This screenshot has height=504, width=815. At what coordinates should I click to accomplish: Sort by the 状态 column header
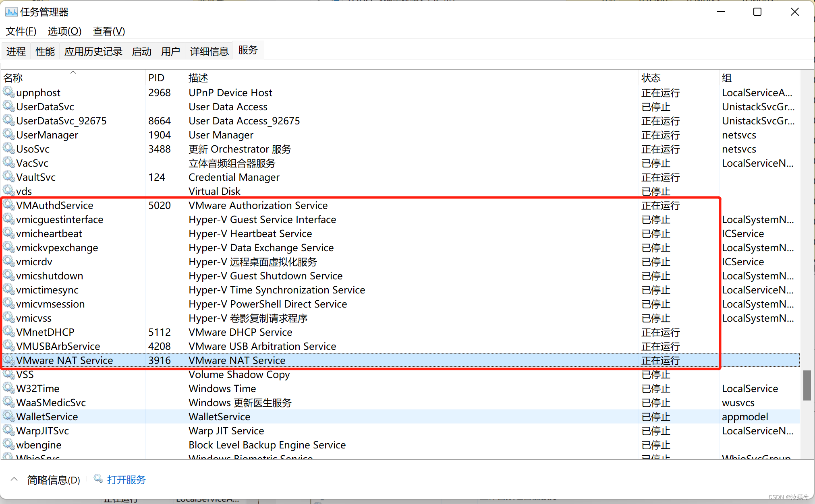[679, 77]
